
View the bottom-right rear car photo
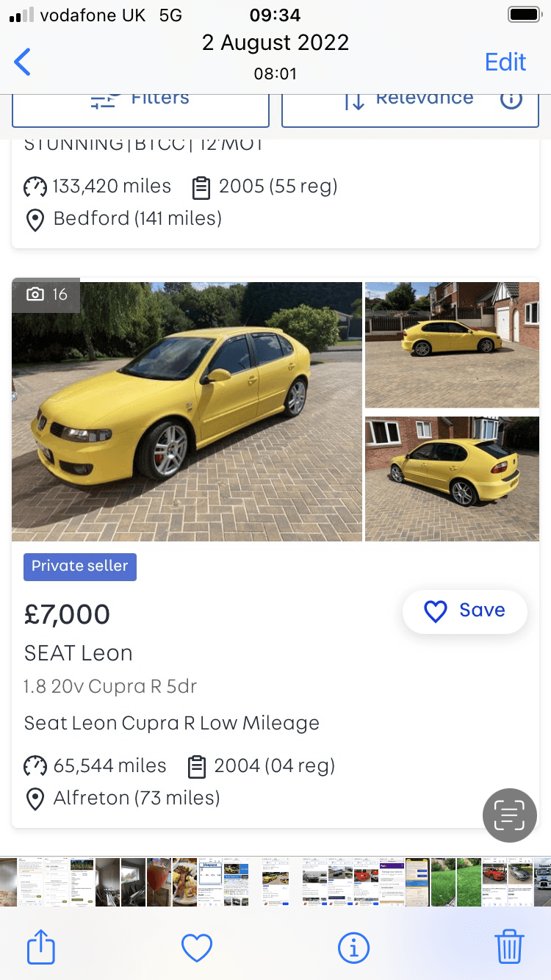click(x=452, y=479)
